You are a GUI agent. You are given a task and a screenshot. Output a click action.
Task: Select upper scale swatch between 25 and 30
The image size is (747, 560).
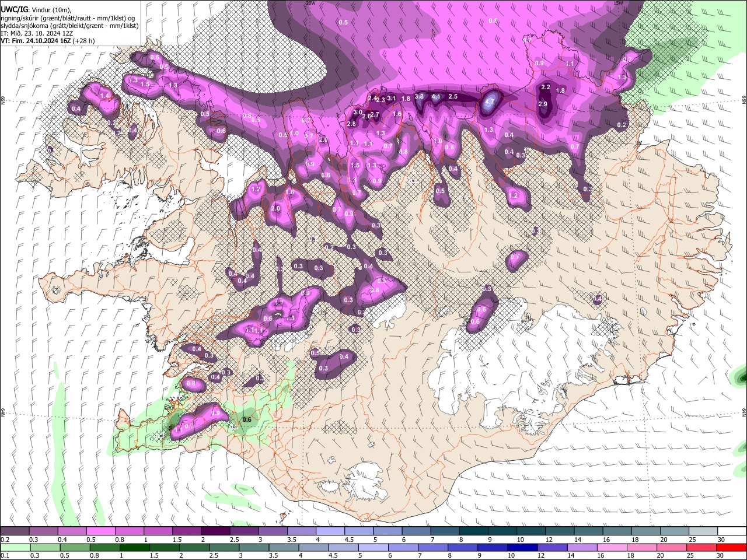(704, 531)
